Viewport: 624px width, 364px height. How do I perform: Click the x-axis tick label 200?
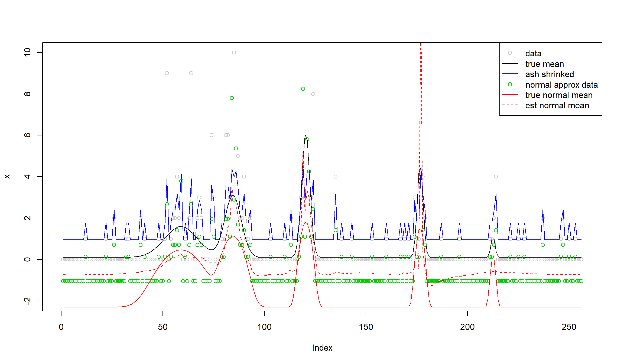click(x=467, y=327)
